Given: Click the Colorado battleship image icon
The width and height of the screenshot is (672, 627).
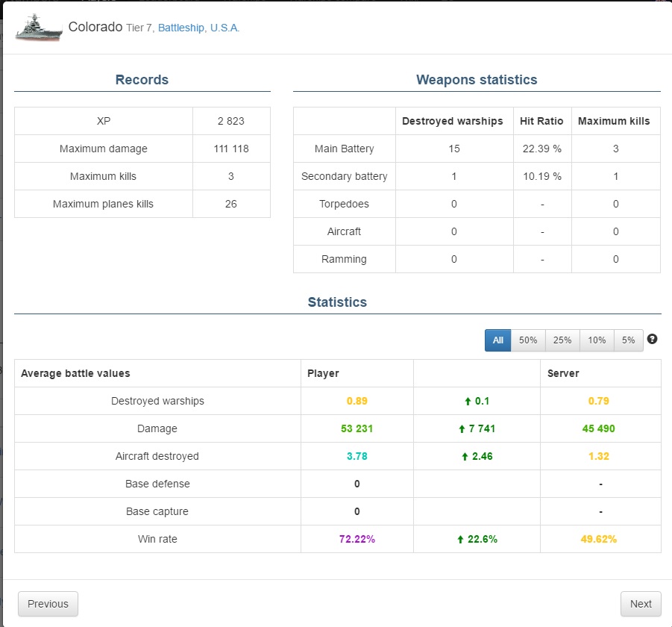Looking at the screenshot, I should 39,28.
